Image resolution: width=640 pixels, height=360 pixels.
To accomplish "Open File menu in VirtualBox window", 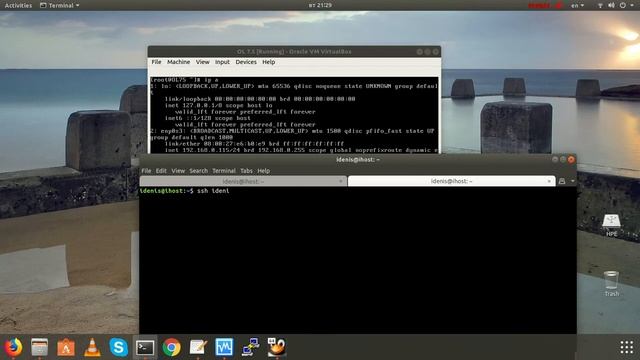I will pos(156,62).
